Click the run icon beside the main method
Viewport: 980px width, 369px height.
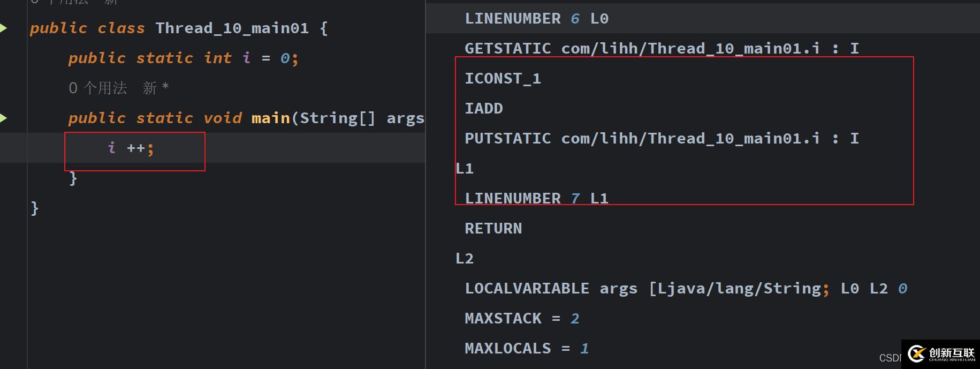click(x=3, y=118)
